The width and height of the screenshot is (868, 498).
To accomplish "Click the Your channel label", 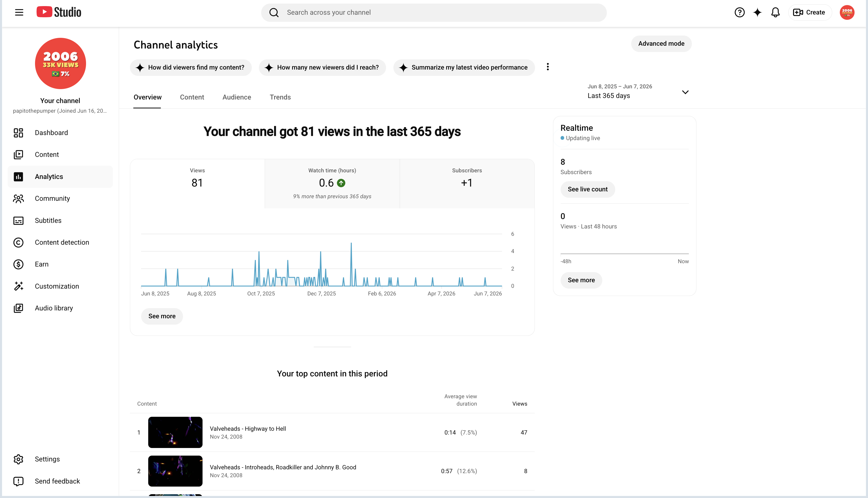I will pos(60,101).
